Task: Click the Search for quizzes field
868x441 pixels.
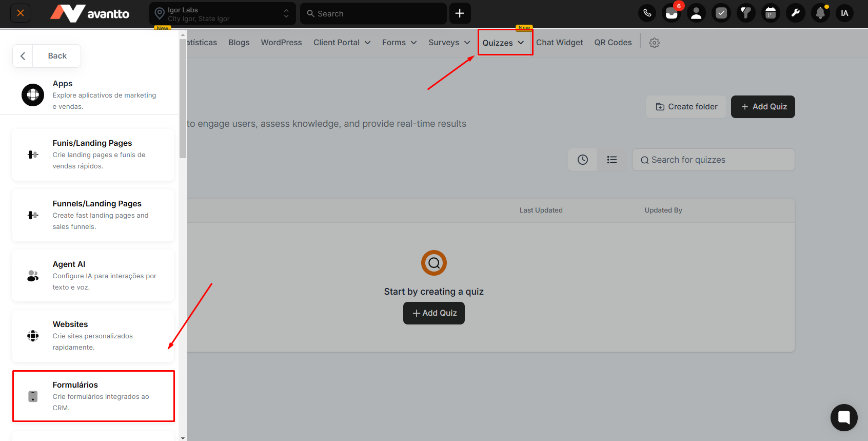Action: [714, 160]
